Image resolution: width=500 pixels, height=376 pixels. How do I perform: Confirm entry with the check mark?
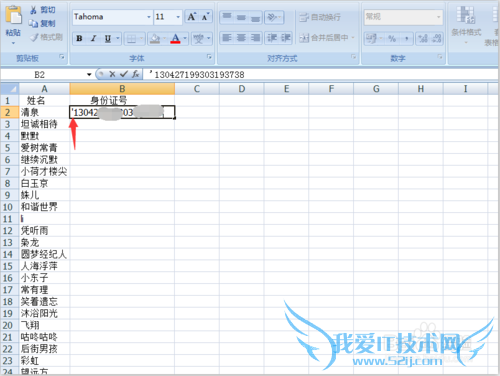click(x=124, y=74)
